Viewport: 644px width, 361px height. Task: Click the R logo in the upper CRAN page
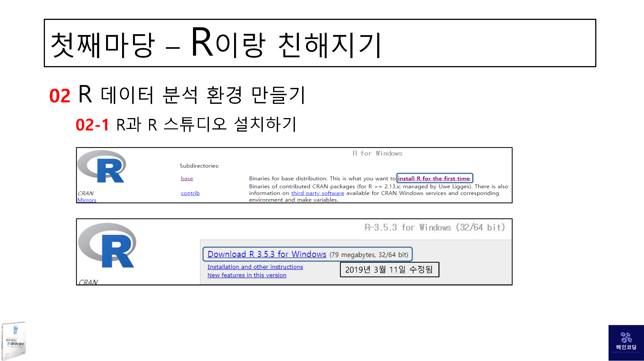102,167
